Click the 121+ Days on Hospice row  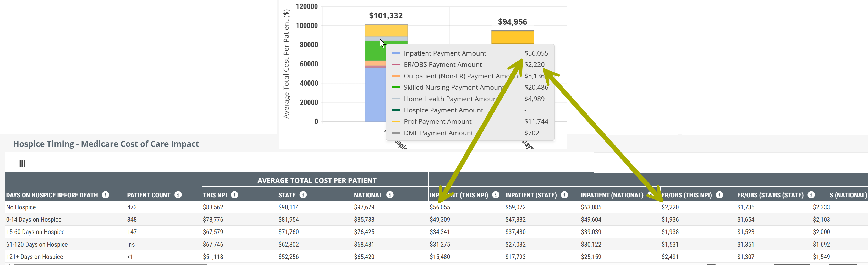[x=34, y=257]
